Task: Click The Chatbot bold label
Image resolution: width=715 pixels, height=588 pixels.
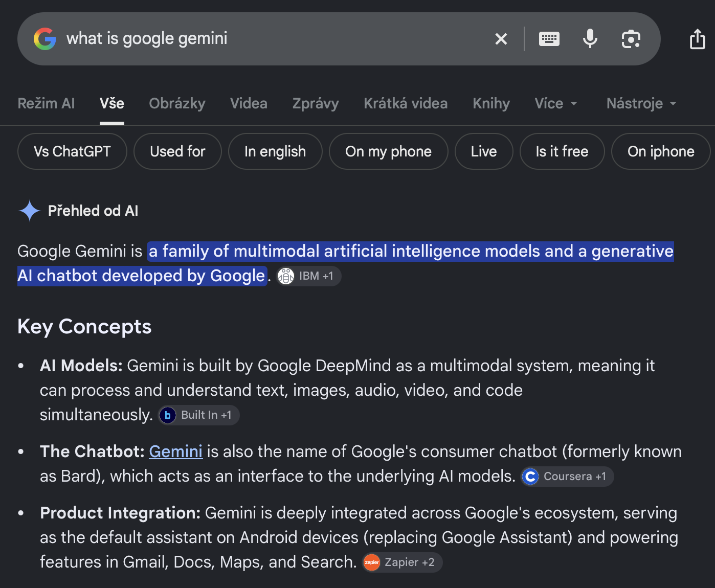Action: 92,452
